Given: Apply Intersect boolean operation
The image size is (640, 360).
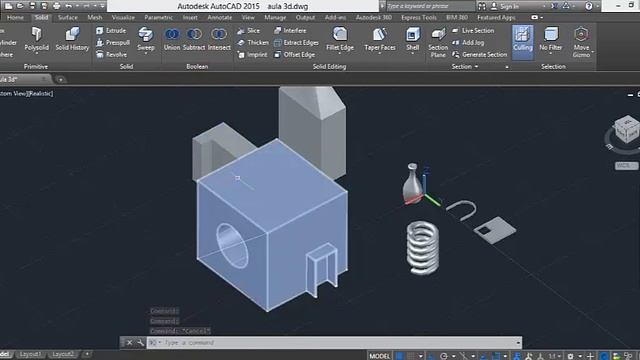Looking at the screenshot, I should [219, 40].
